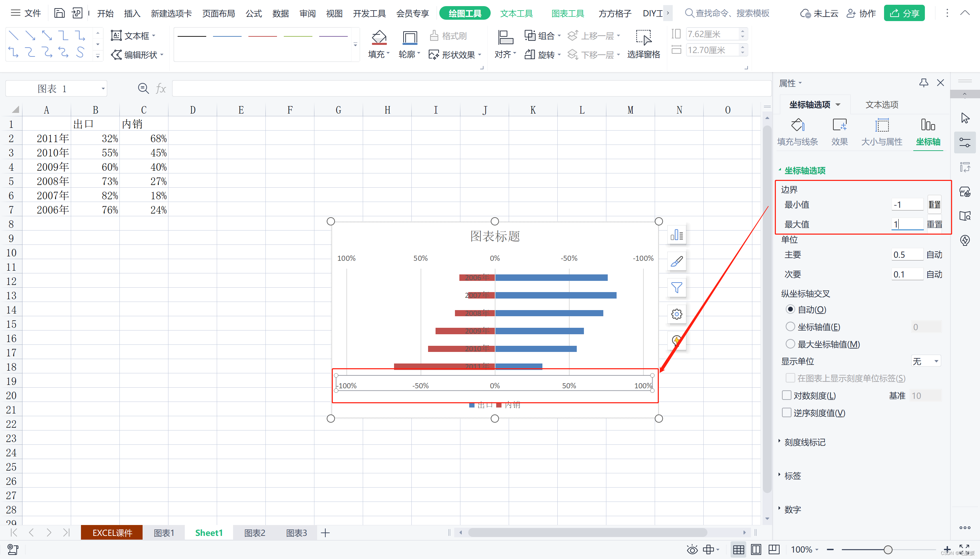Open the 大小与属性 panel tab
980x559 pixels.
coord(882,133)
